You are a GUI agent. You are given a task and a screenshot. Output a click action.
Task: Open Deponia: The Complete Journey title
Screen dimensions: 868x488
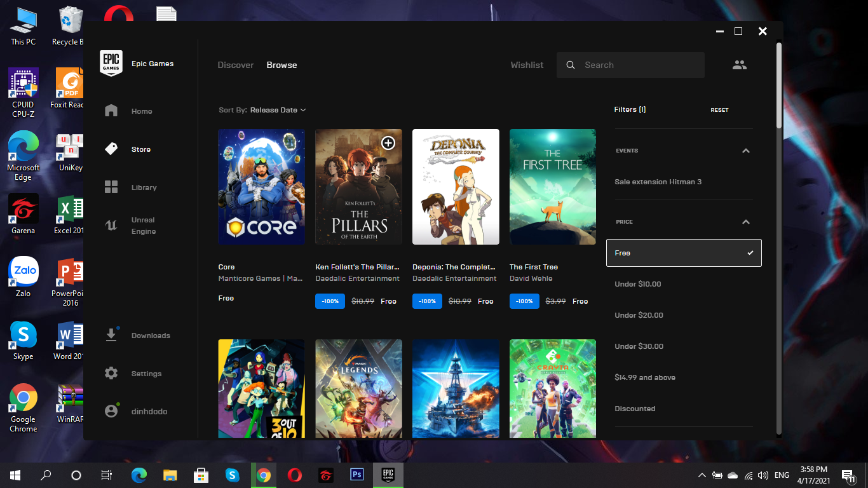pos(454,267)
